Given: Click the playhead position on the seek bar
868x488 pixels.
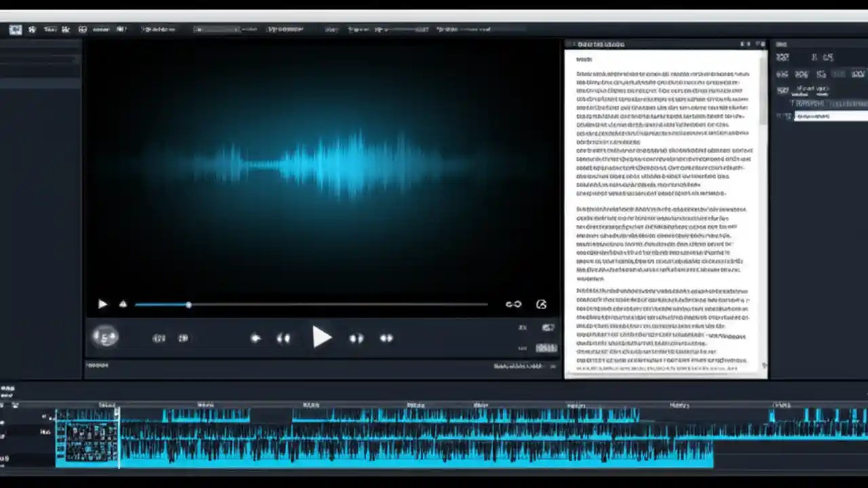Looking at the screenshot, I should [189, 304].
